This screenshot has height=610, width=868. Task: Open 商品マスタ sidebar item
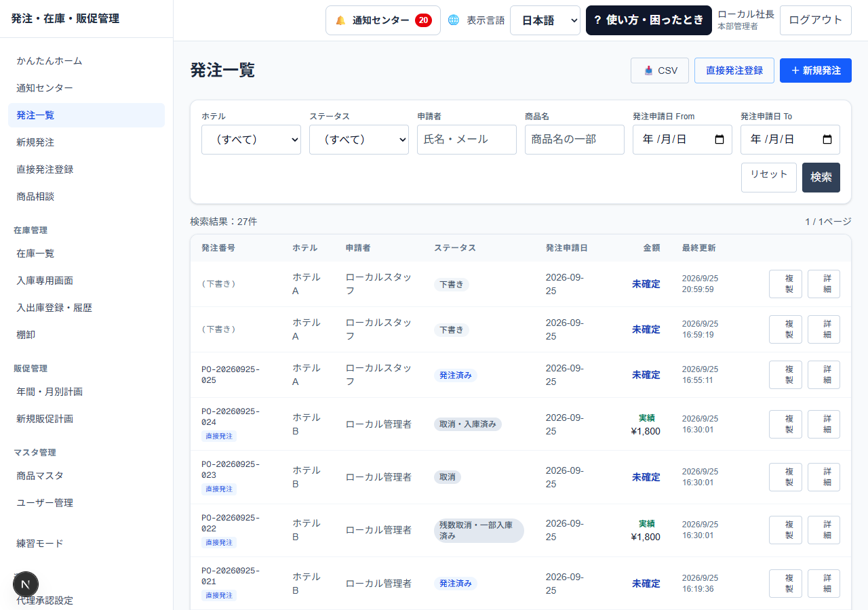[86, 476]
